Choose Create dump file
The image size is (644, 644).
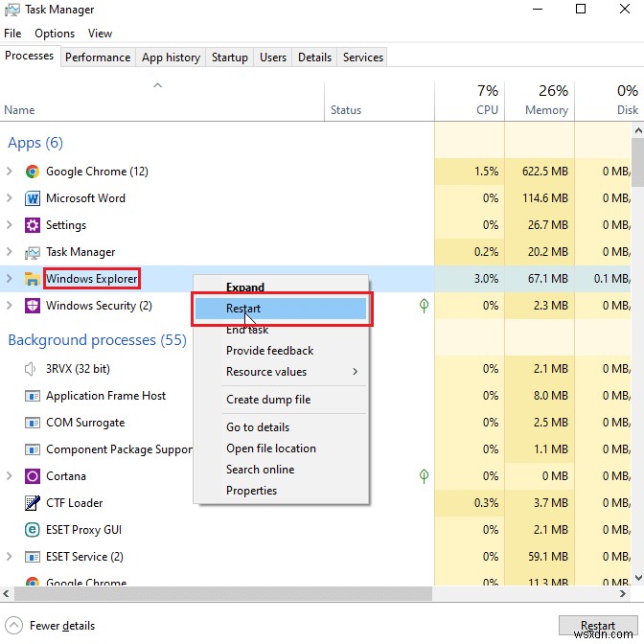click(281, 400)
